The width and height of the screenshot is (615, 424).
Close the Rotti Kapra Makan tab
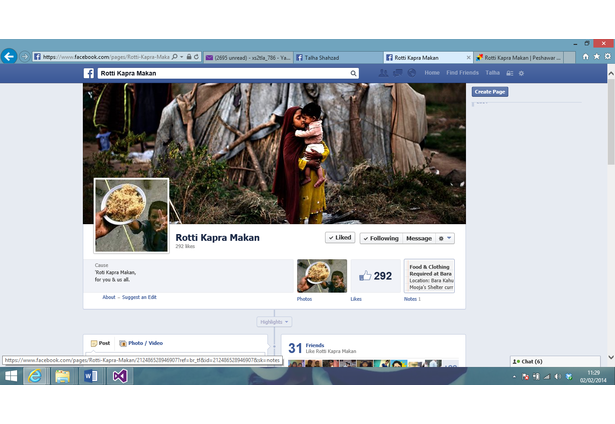click(468, 58)
